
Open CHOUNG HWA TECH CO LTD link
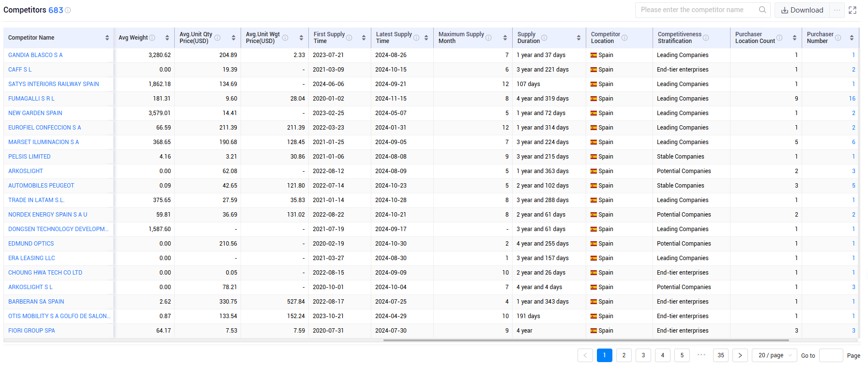[45, 273]
